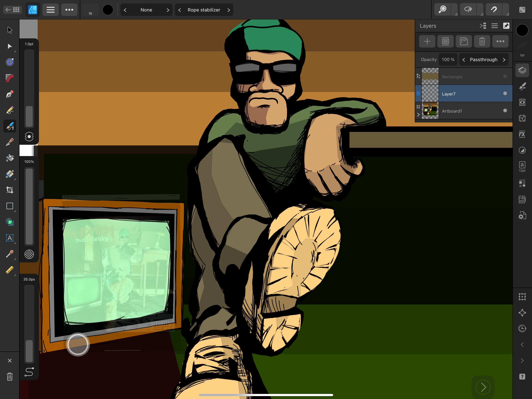Open the Color Picker eyedropper tool

(10, 254)
